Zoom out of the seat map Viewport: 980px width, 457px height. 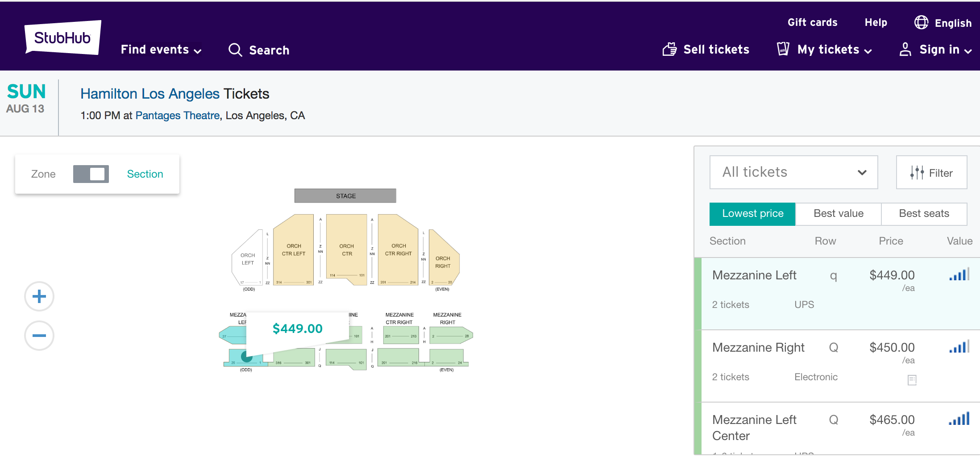39,336
